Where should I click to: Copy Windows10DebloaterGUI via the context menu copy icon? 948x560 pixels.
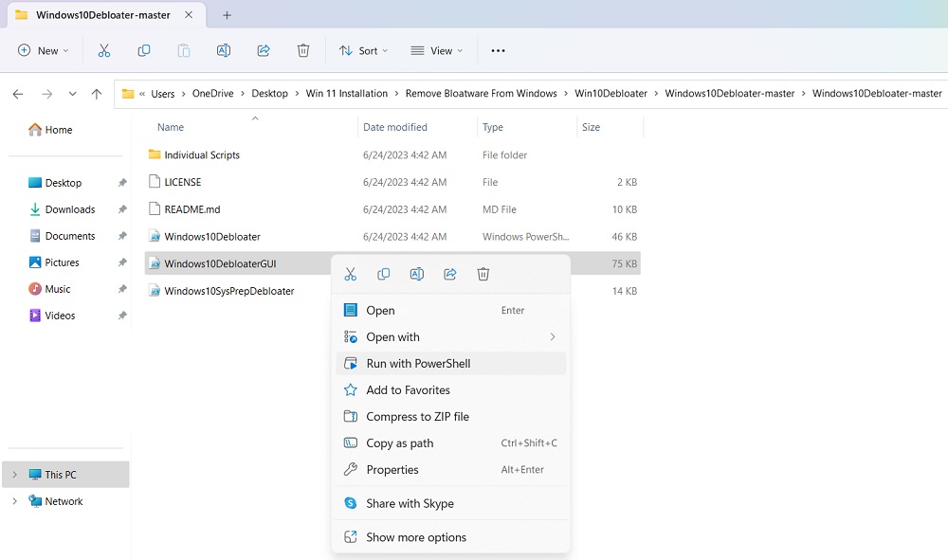point(383,273)
